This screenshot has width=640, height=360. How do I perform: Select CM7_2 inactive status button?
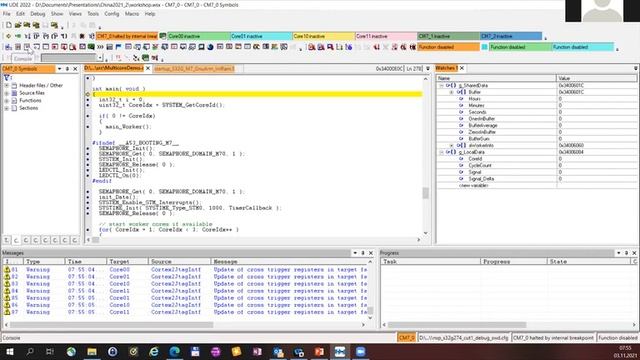pyautogui.click(x=511, y=36)
